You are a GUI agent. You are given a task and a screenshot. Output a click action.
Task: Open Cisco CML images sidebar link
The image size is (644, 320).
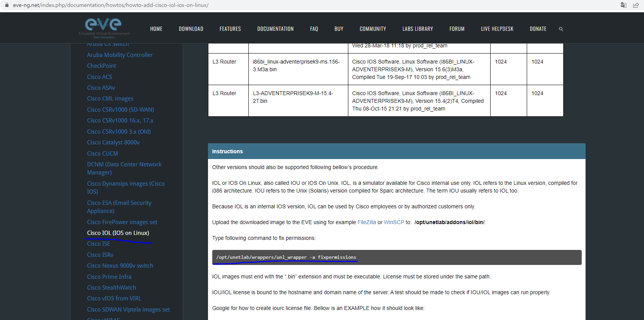click(x=110, y=99)
